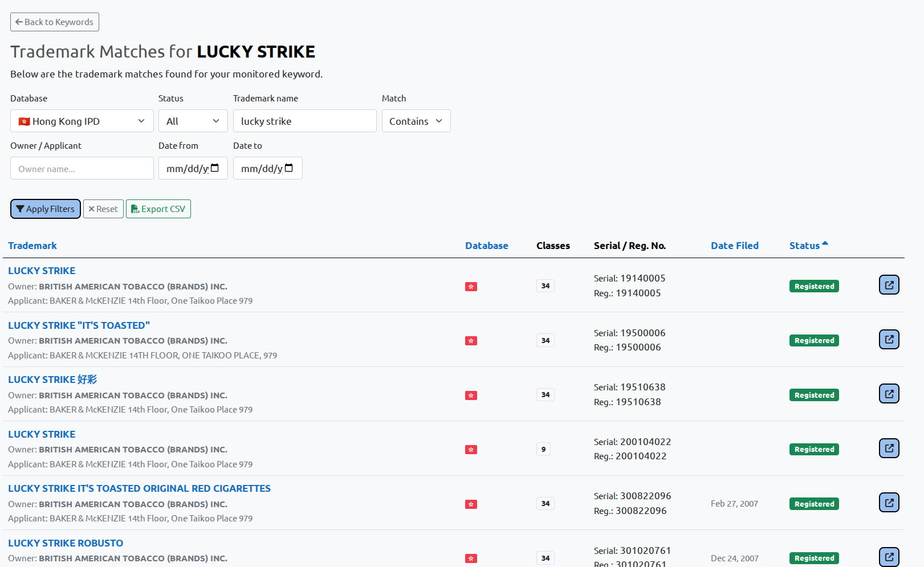Open the Status filter dropdown

click(x=193, y=121)
